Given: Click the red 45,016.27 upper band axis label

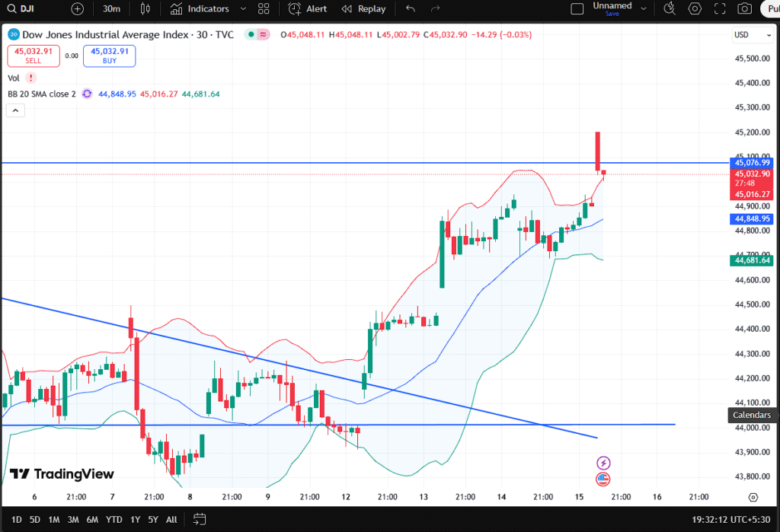Looking at the screenshot, I should (x=752, y=194).
